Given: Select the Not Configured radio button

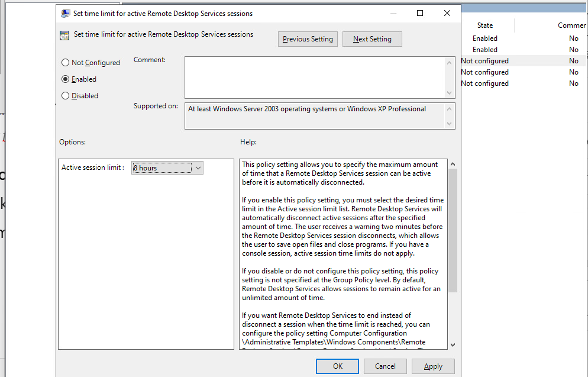Looking at the screenshot, I should click(x=66, y=63).
